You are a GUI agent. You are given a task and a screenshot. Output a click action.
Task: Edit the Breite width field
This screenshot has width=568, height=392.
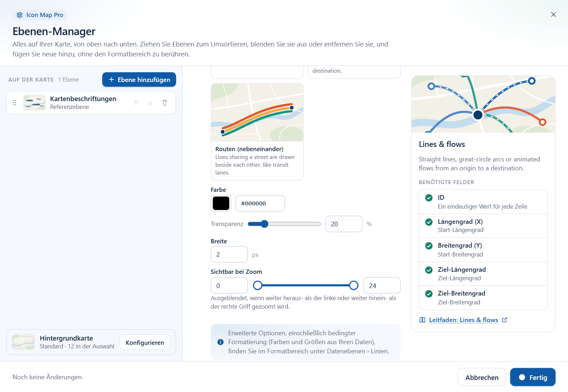tap(229, 254)
